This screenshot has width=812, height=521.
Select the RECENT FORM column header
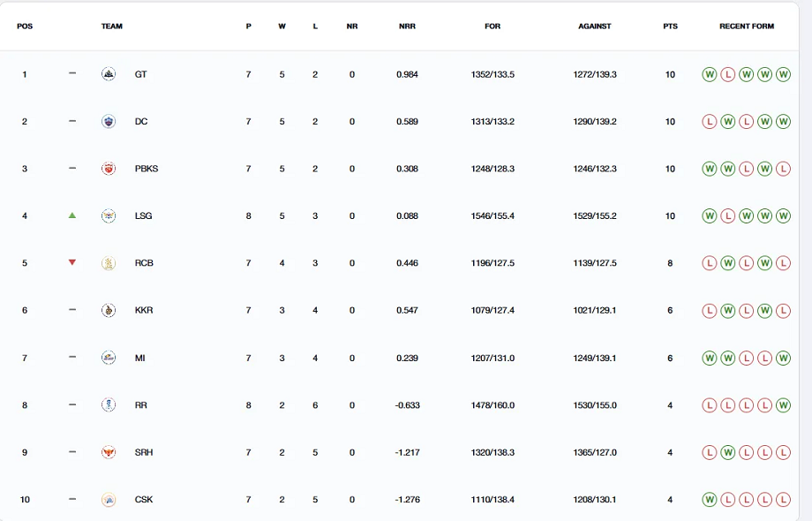[x=746, y=26]
